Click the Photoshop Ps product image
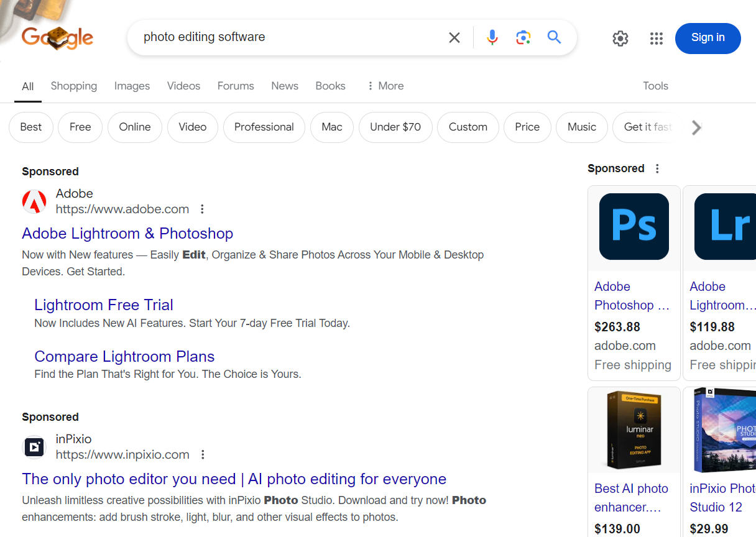 coord(634,226)
